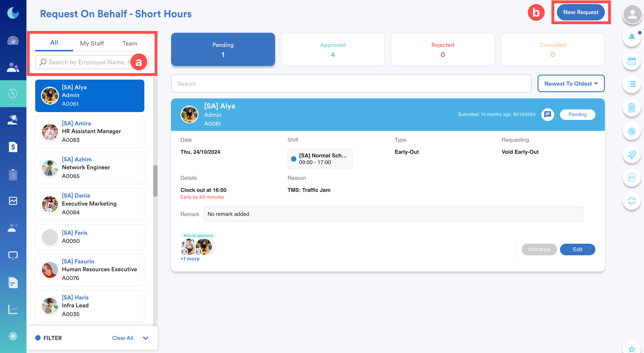Select the Approved status card
The image size is (644, 353).
click(333, 50)
